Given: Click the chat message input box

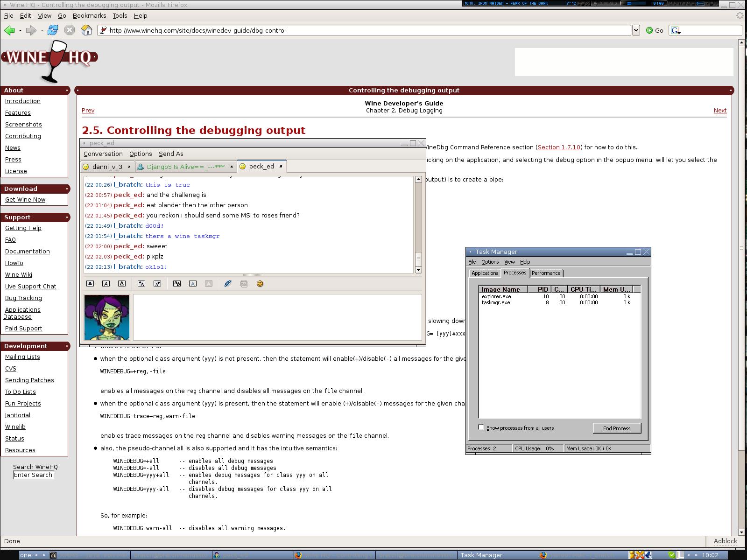Looking at the screenshot, I should [x=277, y=317].
